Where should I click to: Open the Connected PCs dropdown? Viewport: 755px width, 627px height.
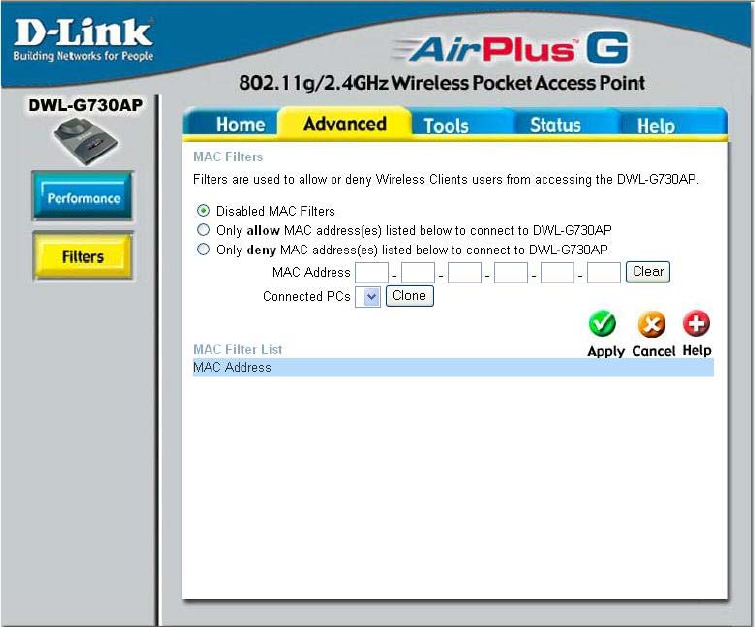click(x=368, y=297)
